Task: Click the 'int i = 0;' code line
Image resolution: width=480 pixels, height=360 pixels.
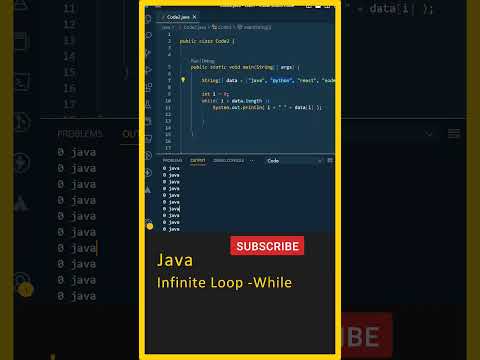Action: pos(215,94)
